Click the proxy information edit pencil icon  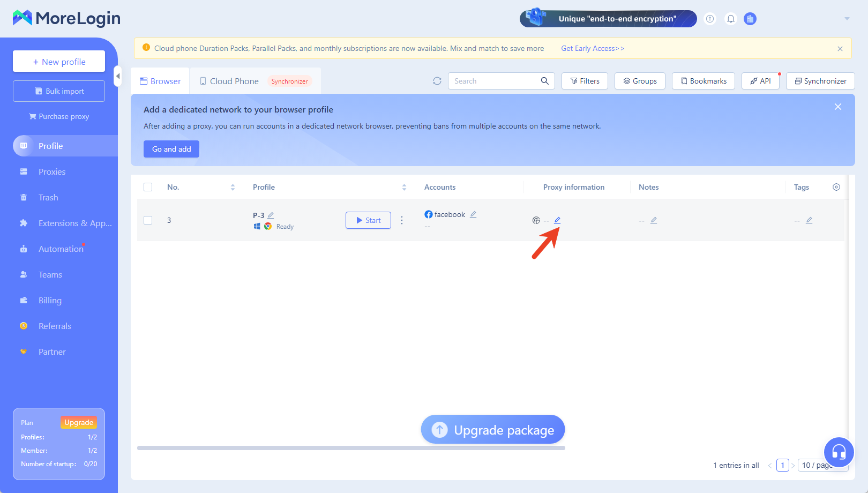557,220
